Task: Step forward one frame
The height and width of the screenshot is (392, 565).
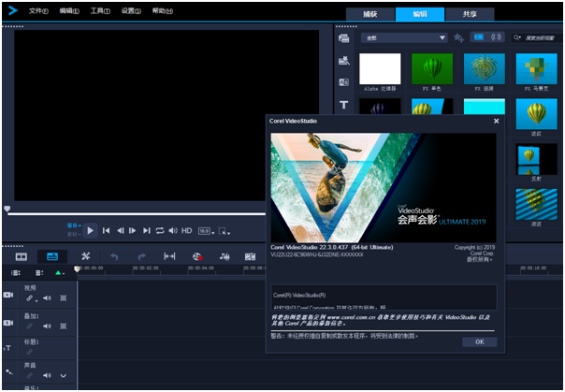Action: pos(133,230)
